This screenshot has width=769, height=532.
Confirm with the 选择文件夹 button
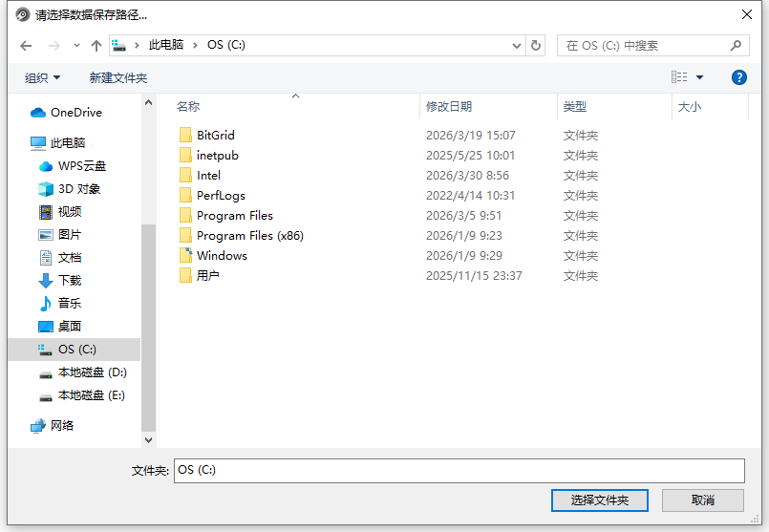tap(599, 500)
